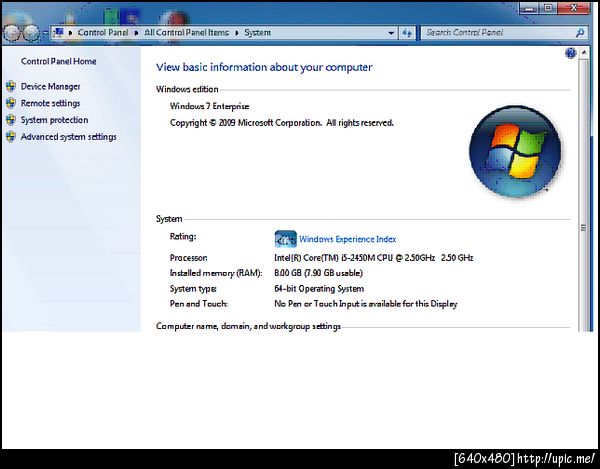
Task: Click the Windows logo orb image
Action: [x=515, y=152]
